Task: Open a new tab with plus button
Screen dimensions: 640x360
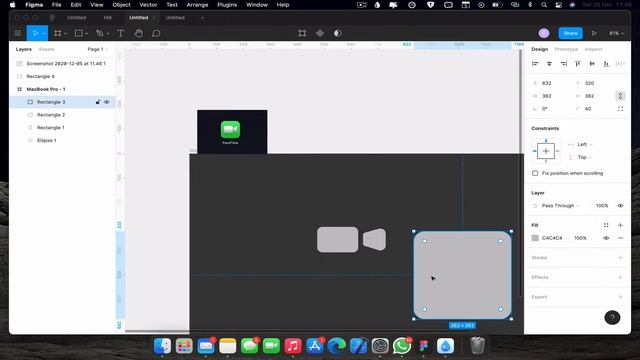Action: point(202,18)
